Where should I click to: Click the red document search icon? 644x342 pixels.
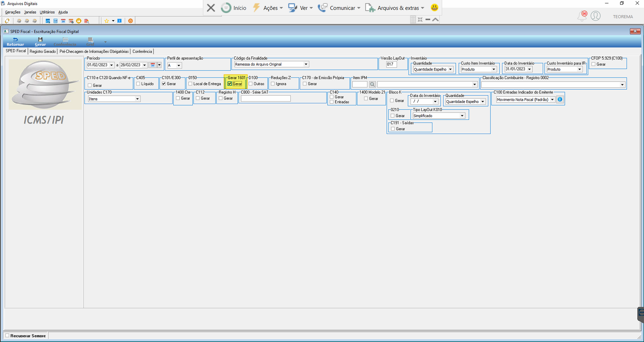click(86, 21)
